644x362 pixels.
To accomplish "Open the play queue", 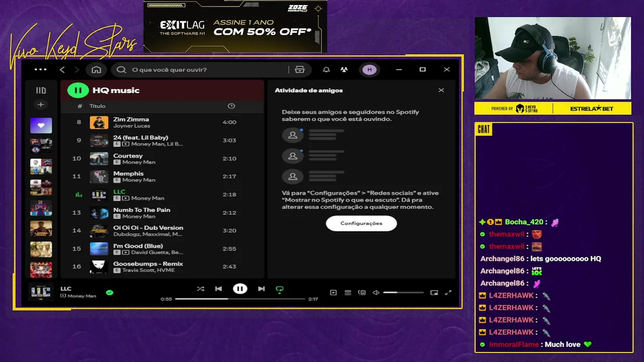I will tap(348, 293).
